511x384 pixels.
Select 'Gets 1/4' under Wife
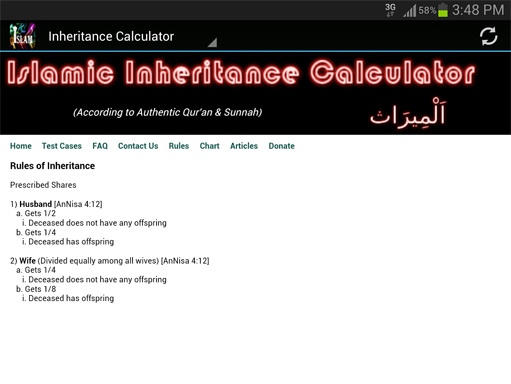pos(36,270)
